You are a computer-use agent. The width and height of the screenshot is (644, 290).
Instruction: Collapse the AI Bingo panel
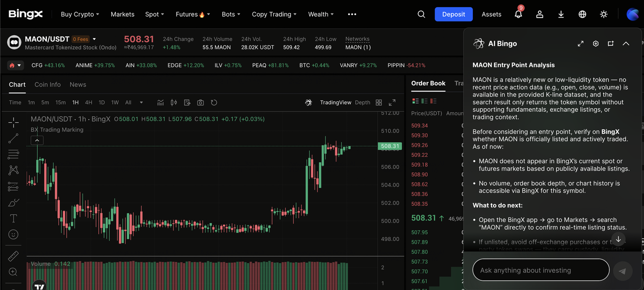[x=626, y=44]
